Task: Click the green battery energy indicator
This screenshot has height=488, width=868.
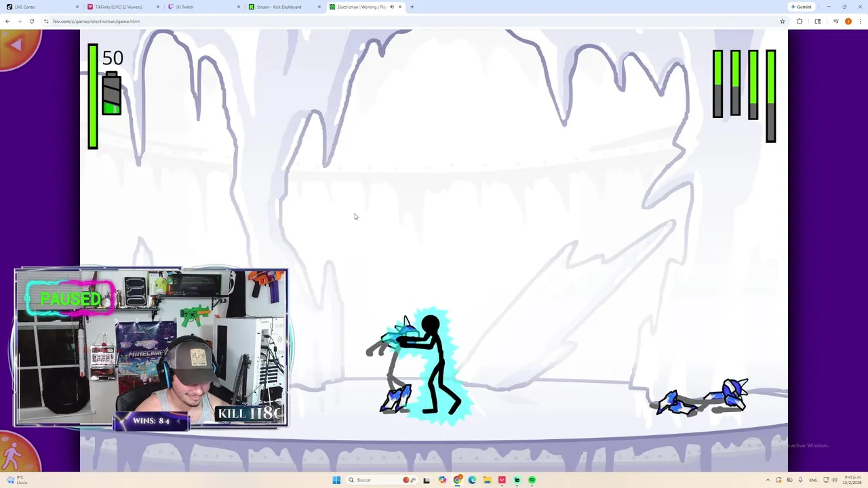Action: point(112,93)
